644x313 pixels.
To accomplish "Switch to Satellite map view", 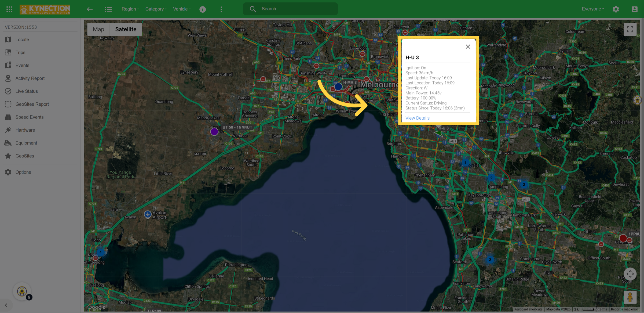I will point(126,29).
